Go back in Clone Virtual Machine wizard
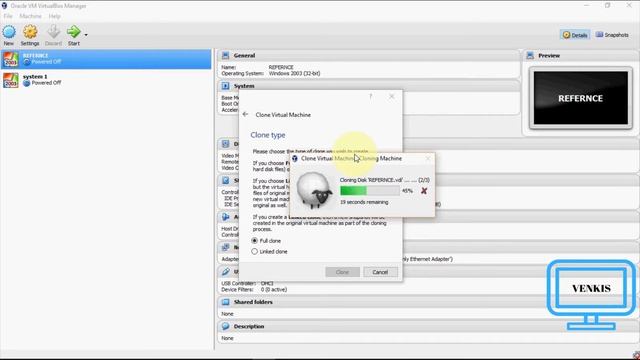This screenshot has height=360, width=640. tap(245, 115)
